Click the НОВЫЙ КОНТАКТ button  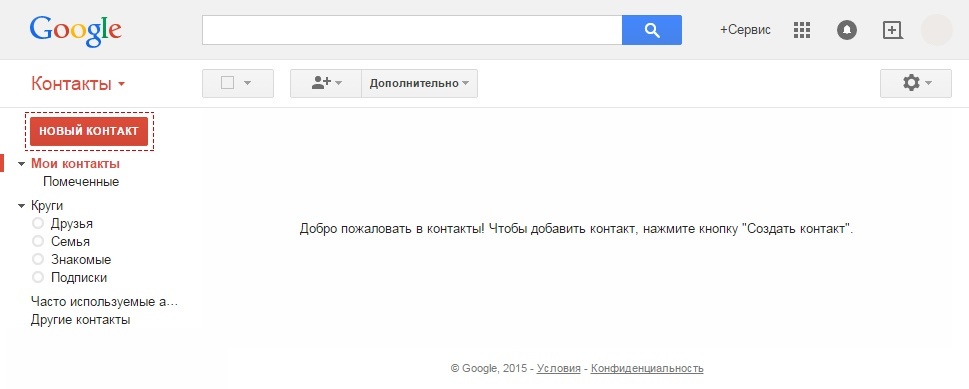point(89,131)
